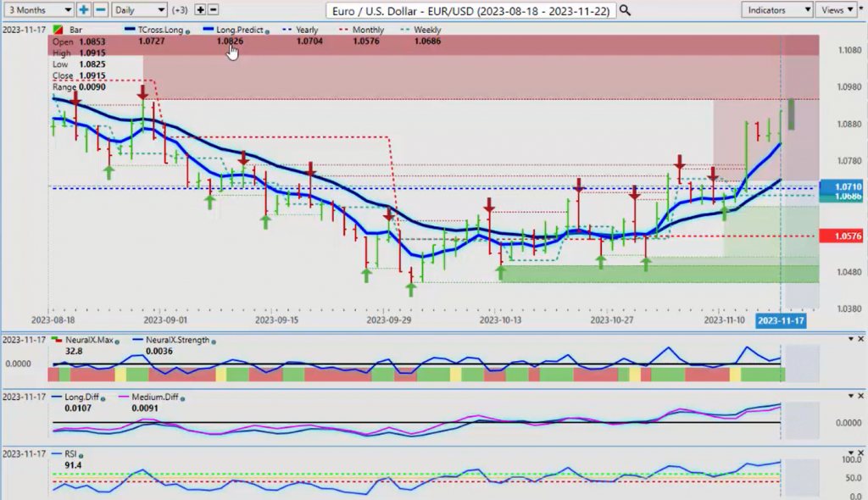Click the settings dot next to TCross.Long
The width and height of the screenshot is (868, 500).
188,31
